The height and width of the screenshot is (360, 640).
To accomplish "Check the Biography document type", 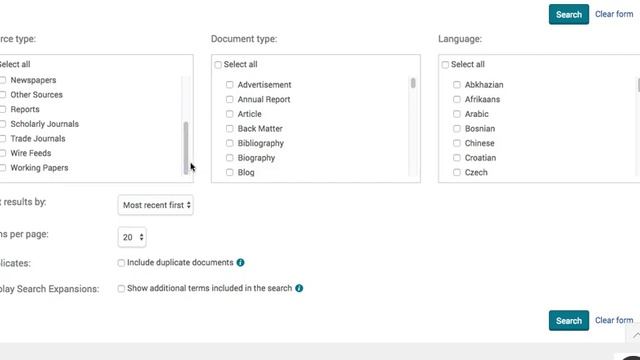I will [x=229, y=158].
